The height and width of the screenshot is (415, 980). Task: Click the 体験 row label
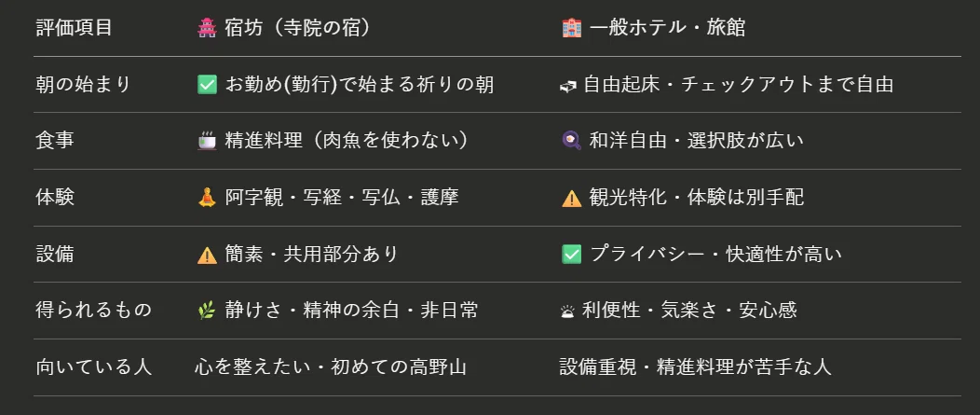pyautogui.click(x=55, y=197)
